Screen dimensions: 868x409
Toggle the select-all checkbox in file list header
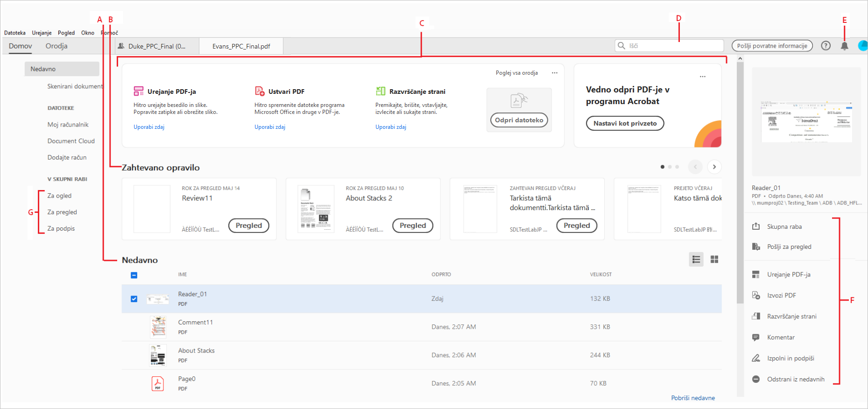click(134, 275)
